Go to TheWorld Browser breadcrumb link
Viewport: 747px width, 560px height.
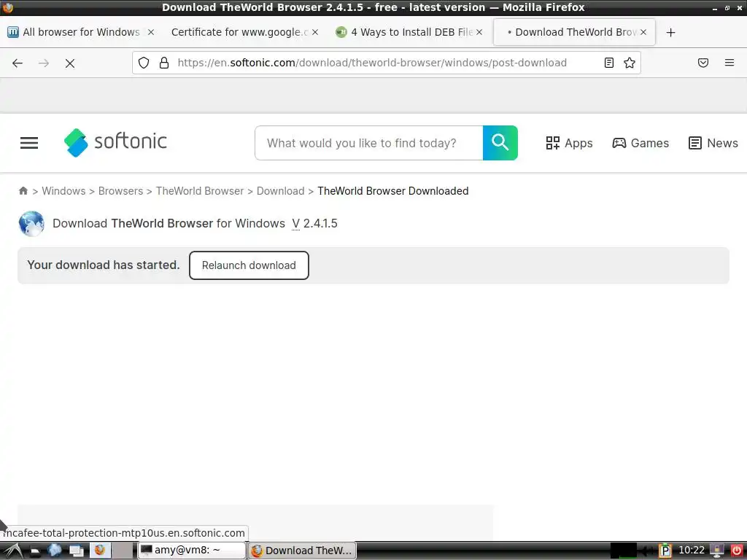pyautogui.click(x=200, y=191)
